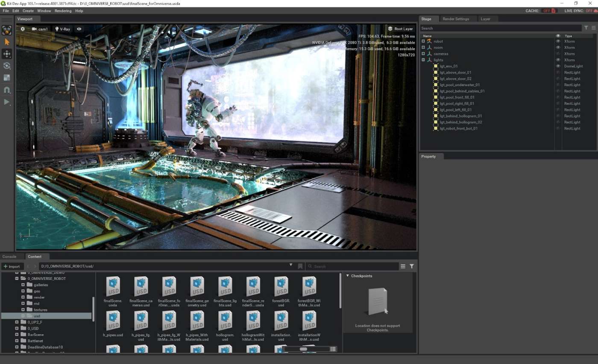Open the Rendering menu

63,11
